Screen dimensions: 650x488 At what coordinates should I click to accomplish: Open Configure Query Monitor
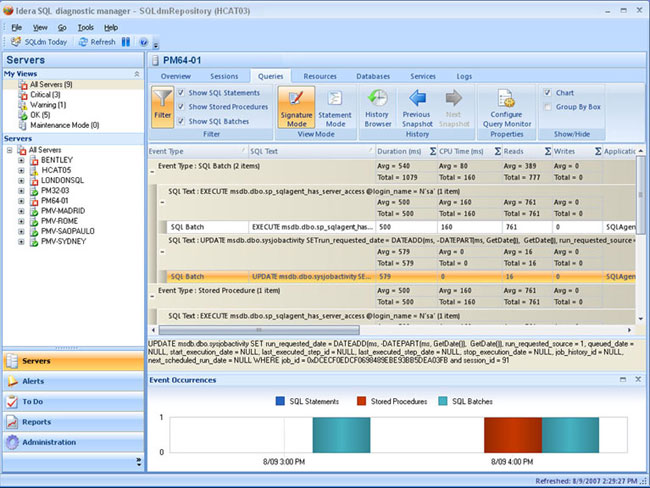tap(507, 107)
